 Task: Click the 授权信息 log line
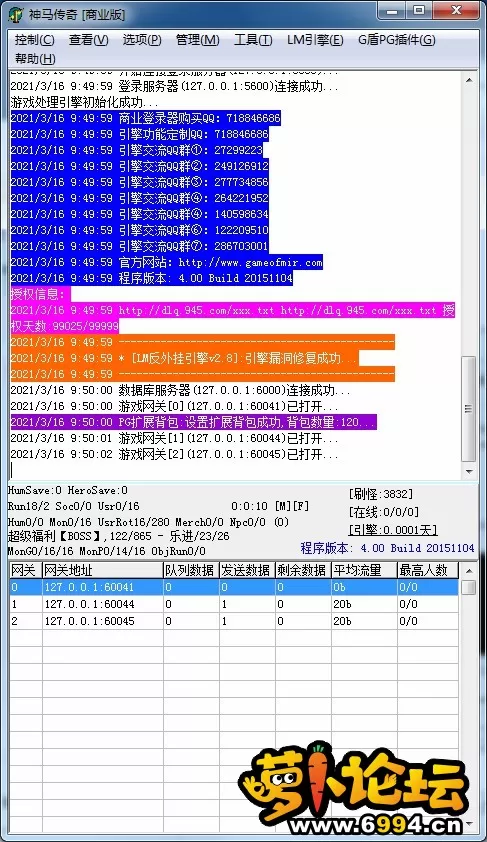click(x=40, y=294)
